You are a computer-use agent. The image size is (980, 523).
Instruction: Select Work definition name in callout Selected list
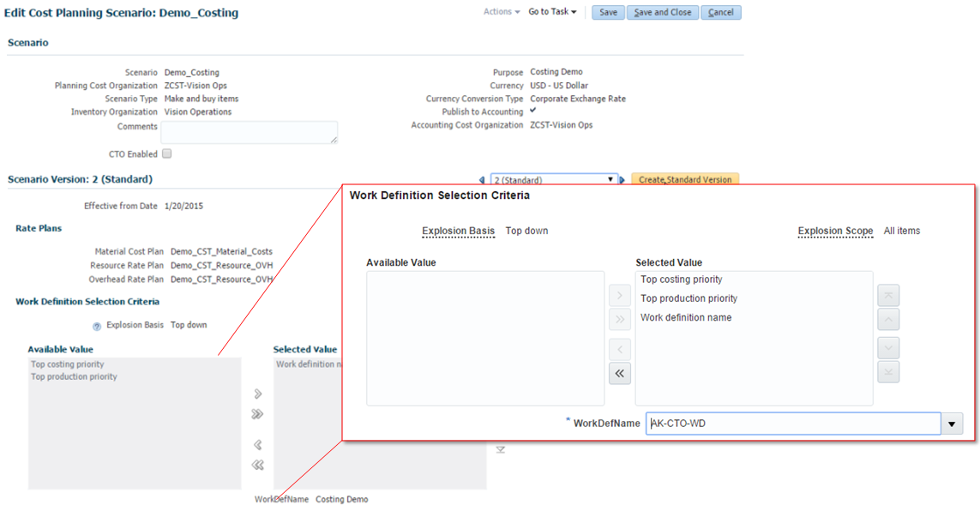point(686,317)
